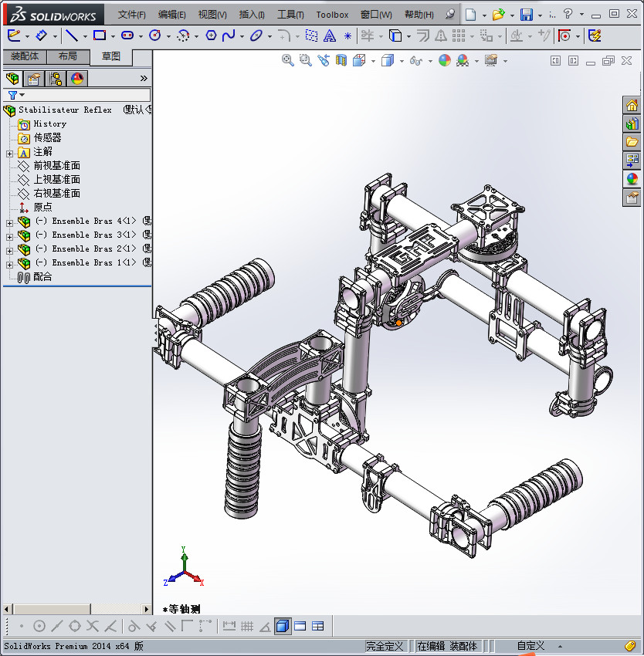Click the PropertyManager tab icon
Viewport: 644px width, 656px height.
[34, 78]
